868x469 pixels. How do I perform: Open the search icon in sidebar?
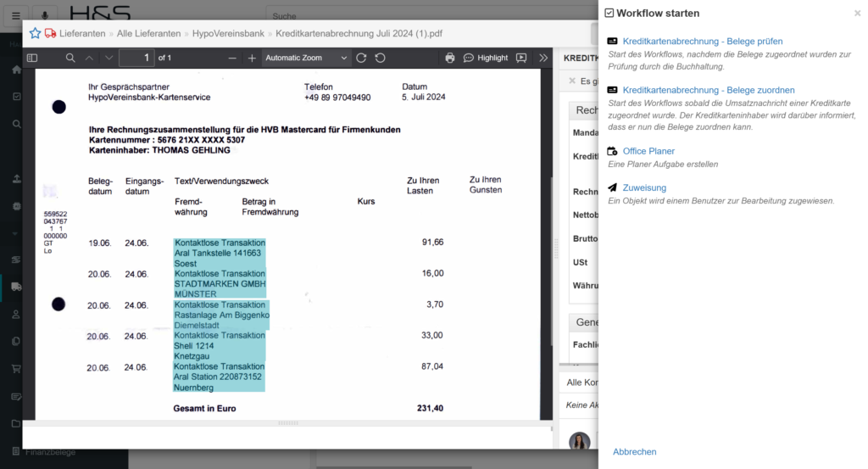click(17, 124)
